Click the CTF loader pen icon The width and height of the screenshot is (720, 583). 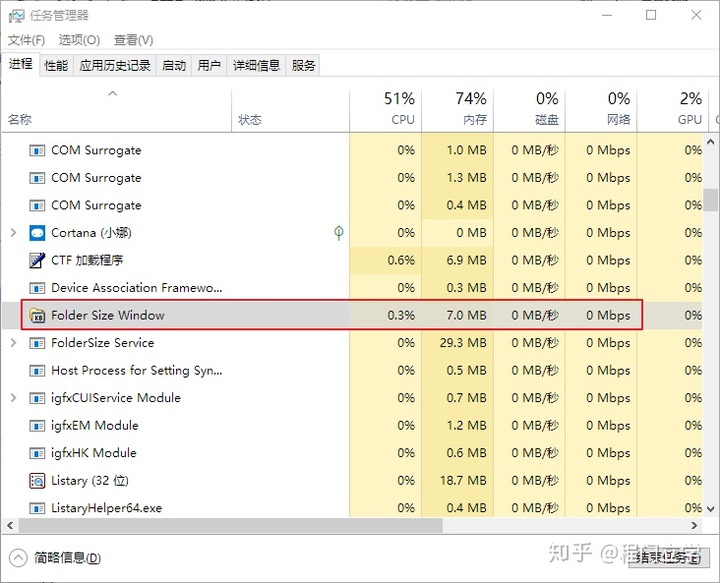pos(37,260)
